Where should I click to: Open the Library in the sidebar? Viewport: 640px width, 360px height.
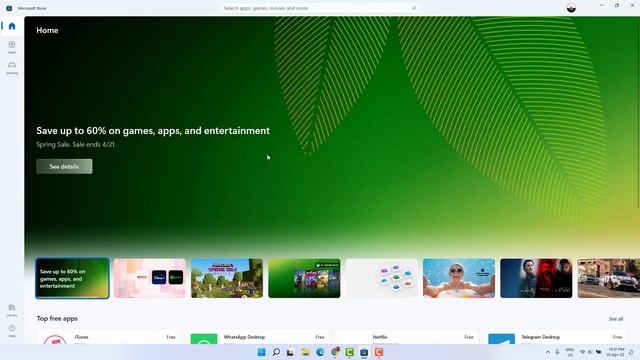[12, 310]
